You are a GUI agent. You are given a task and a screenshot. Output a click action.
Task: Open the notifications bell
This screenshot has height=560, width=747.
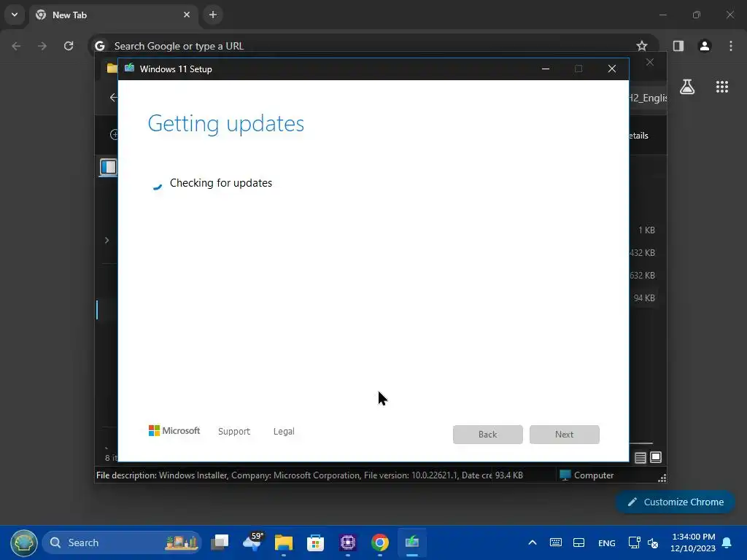click(727, 542)
